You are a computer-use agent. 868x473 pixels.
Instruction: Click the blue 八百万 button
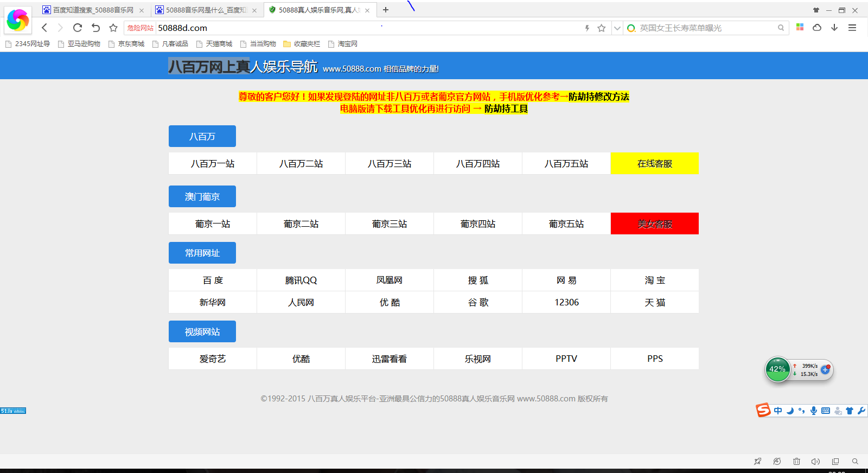point(202,136)
